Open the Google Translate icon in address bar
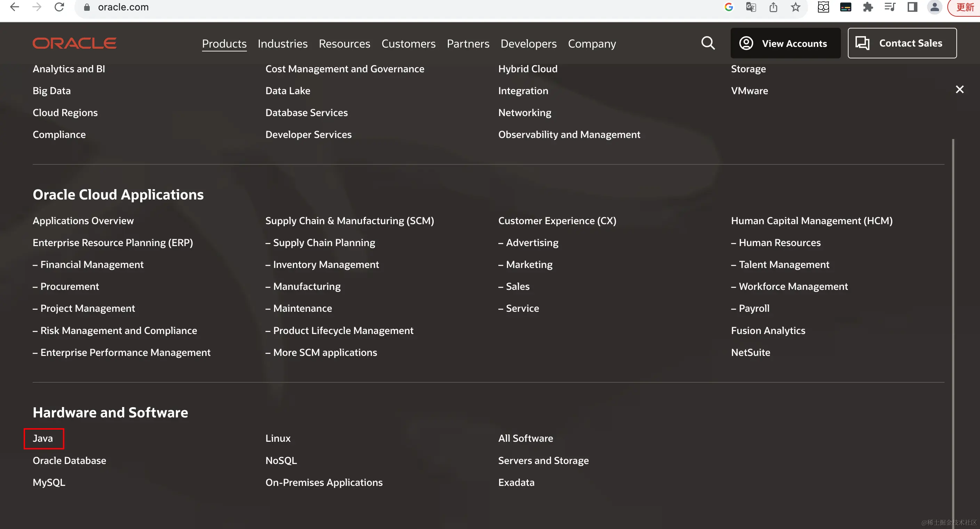This screenshot has width=980, height=529. tap(751, 7)
